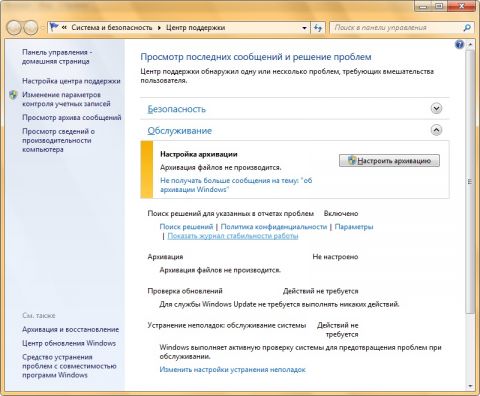Click the forward navigation arrow button
This screenshot has width=480, height=396.
[x=31, y=28]
